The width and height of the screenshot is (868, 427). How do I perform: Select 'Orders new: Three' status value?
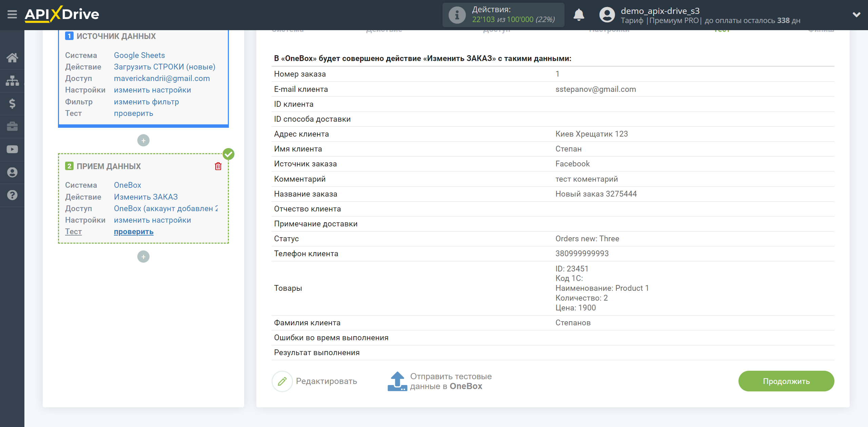(587, 239)
